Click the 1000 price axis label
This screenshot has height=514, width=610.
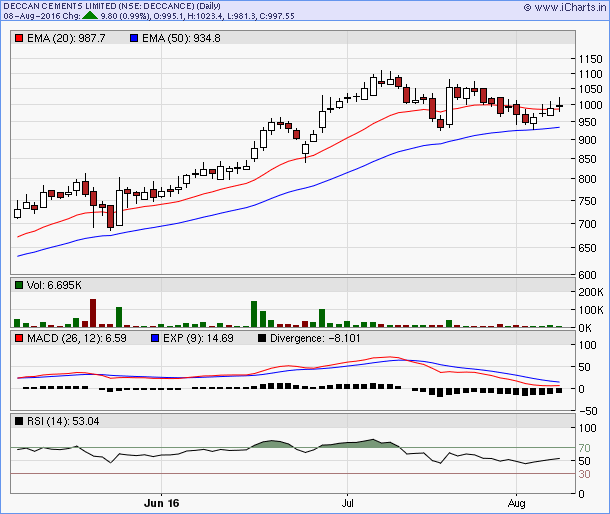tap(591, 105)
